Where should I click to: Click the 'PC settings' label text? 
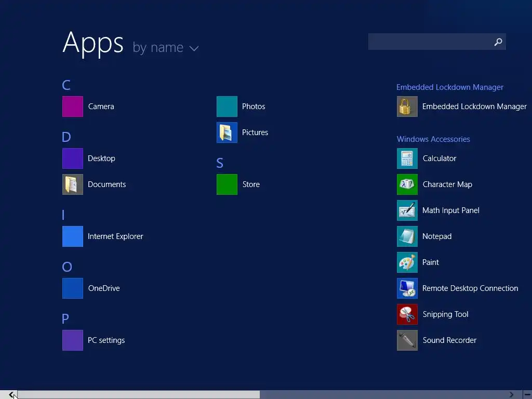(106, 340)
